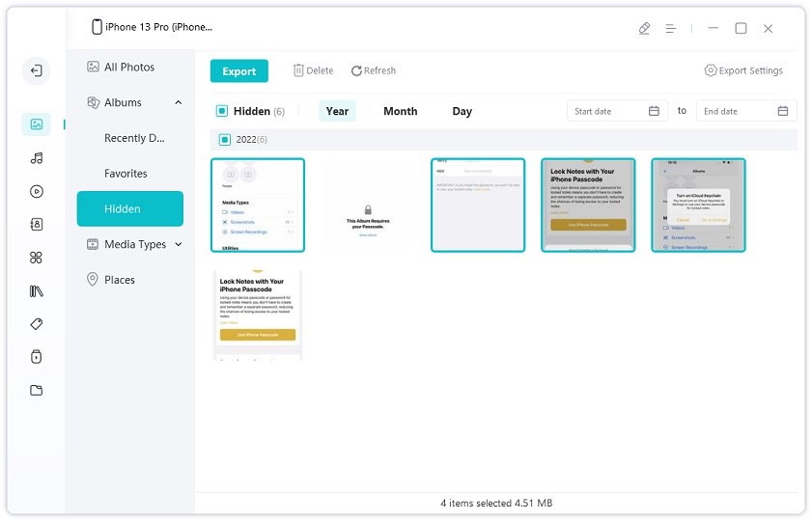Image resolution: width=812 pixels, height=521 pixels.
Task: Open the End date calendar icon
Action: point(783,111)
